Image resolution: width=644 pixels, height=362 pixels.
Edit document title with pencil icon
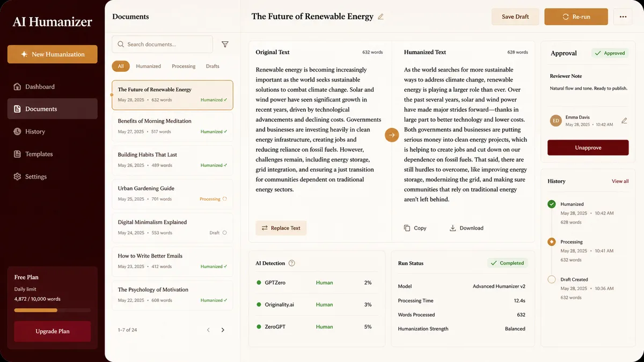click(380, 17)
